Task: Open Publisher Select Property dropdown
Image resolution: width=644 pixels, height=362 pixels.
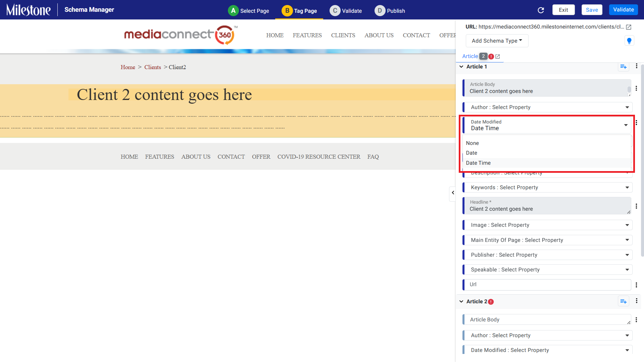Action: [x=547, y=255]
